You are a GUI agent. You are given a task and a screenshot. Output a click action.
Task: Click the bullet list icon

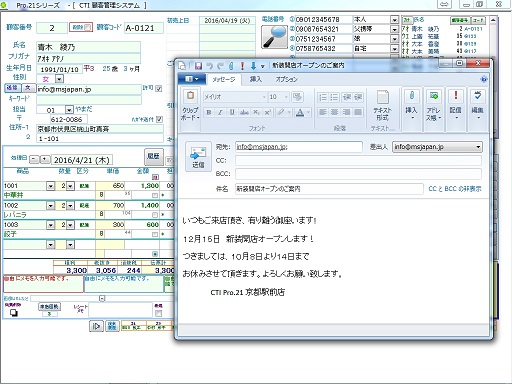tap(334, 97)
